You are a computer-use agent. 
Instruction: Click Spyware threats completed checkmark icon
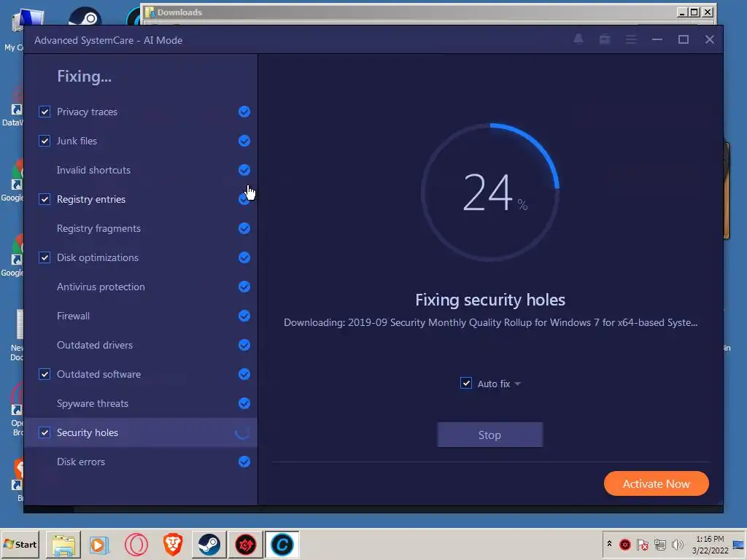coord(244,403)
